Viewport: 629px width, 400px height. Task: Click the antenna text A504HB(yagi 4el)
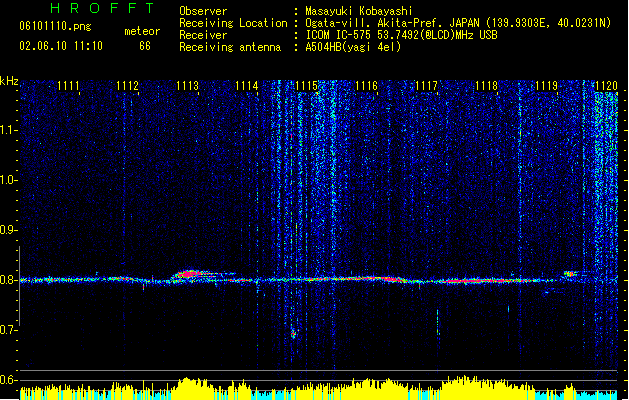pyautogui.click(x=353, y=47)
